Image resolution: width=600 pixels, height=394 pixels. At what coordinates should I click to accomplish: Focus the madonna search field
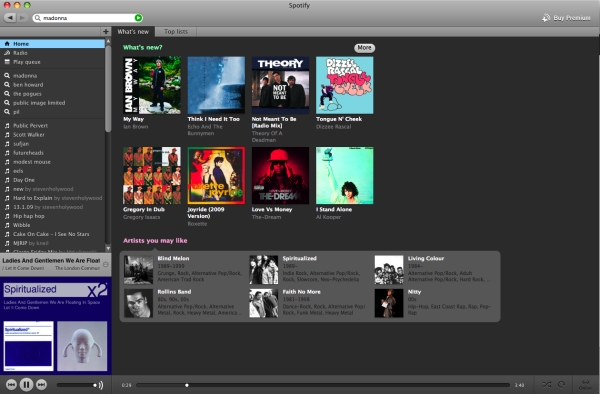[87, 18]
